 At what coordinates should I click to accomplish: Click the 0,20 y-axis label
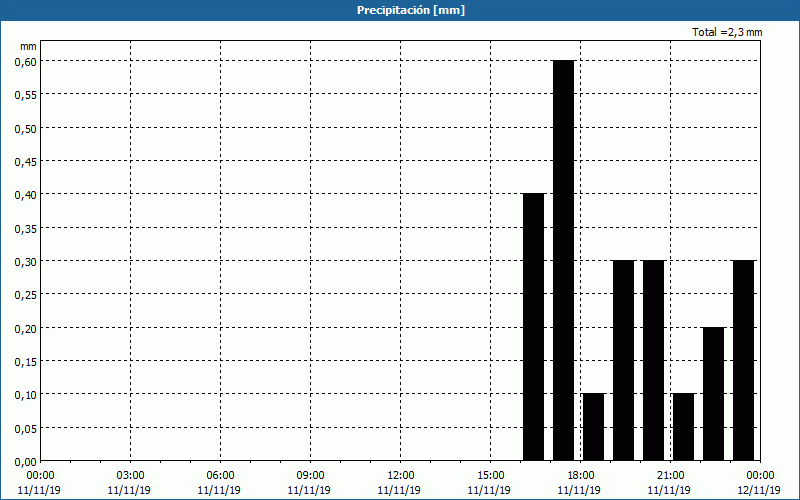pos(26,328)
